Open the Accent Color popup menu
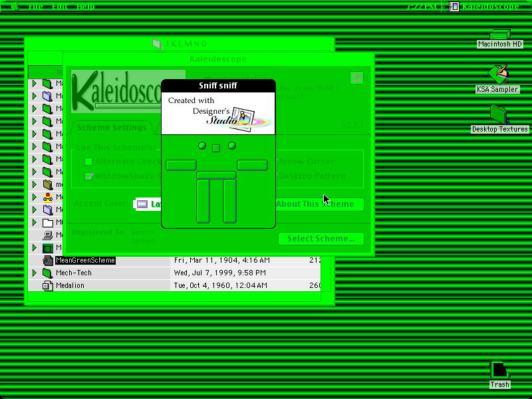Viewport: 532px width, 399px height. click(x=148, y=204)
